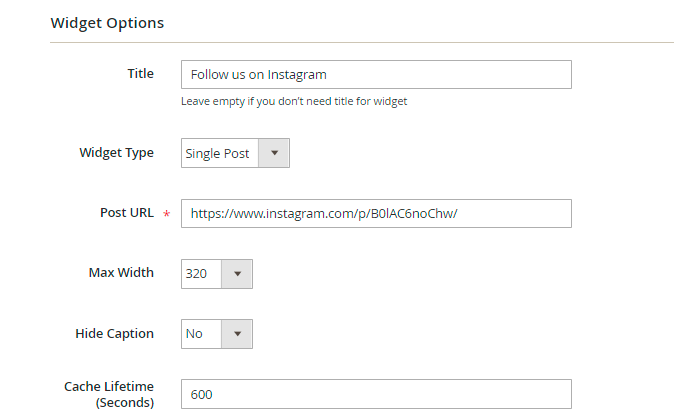Expand the Max Width dropdown arrow
Screen dimensions: 678x410
237,273
